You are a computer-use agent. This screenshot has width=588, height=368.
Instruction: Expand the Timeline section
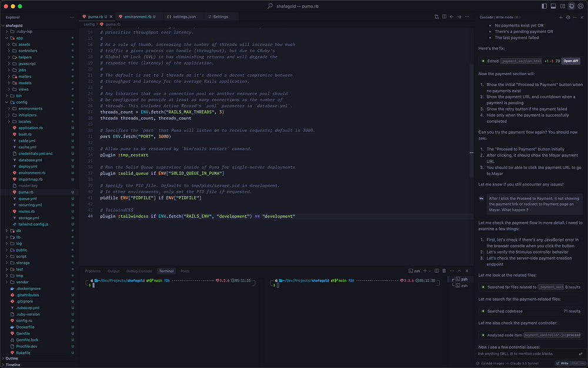pyautogui.click(x=39, y=364)
